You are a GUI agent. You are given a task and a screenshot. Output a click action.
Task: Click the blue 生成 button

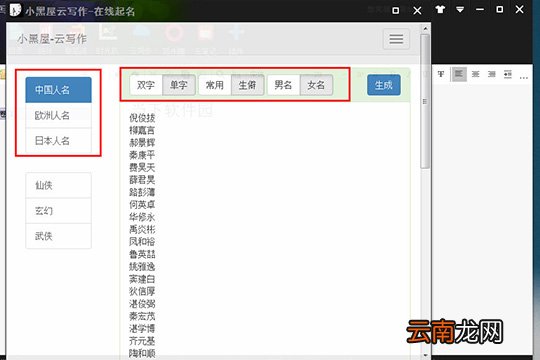coord(384,85)
